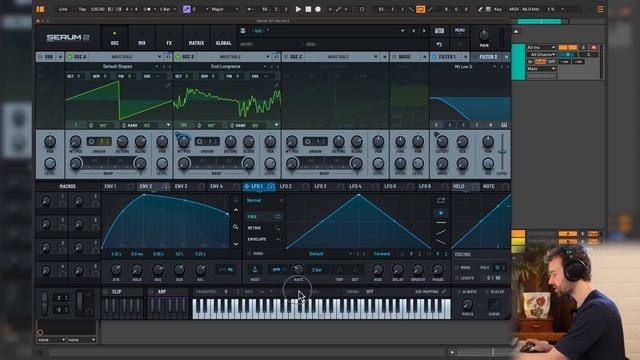640x360 pixels.
Task: Enable the CLIP module toggle
Action: (106, 292)
